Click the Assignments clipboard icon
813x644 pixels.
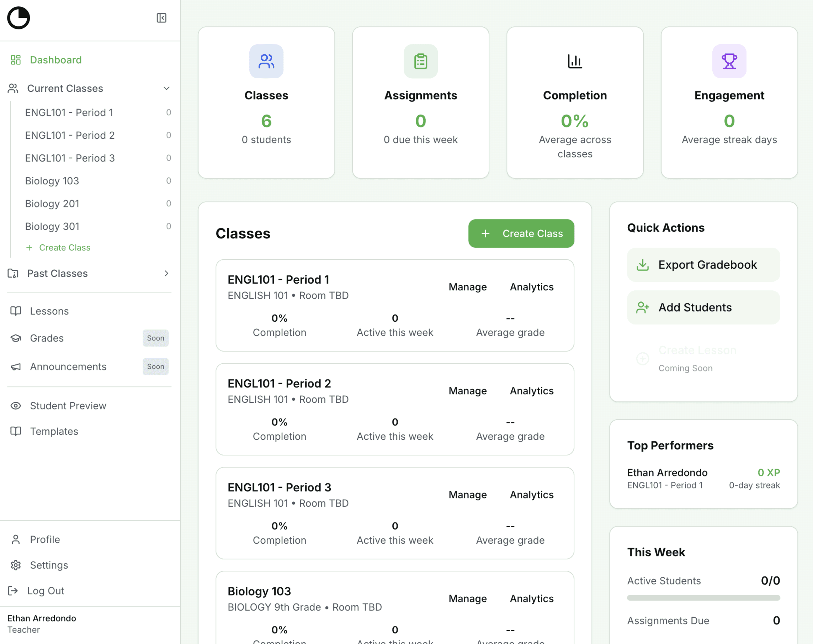click(x=420, y=62)
